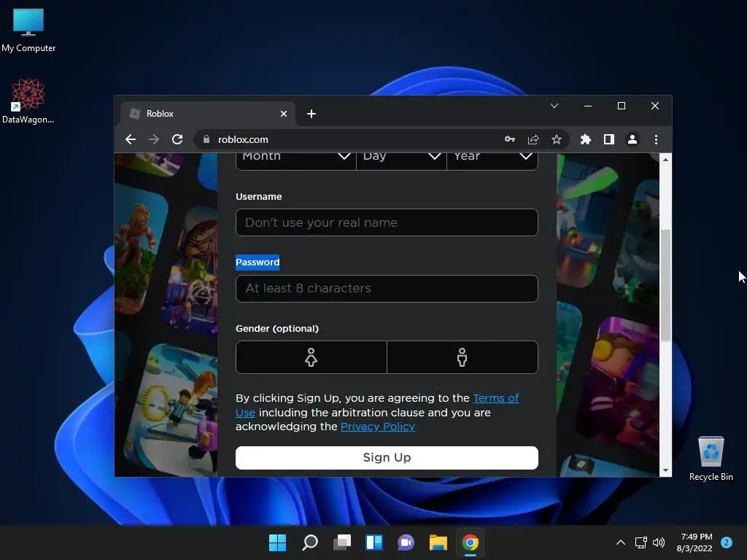Open the notification badge showing 2
The height and width of the screenshot is (560, 747).
pos(727,542)
